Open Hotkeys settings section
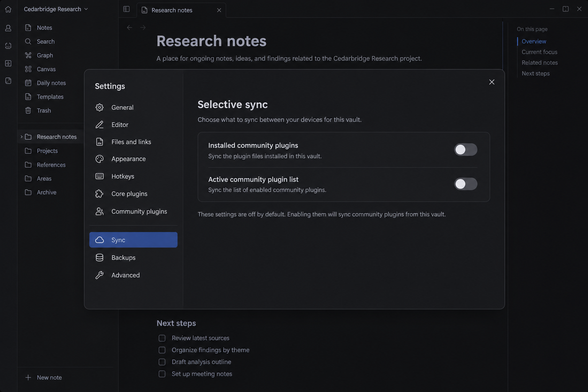588x392 pixels. [x=133, y=176]
